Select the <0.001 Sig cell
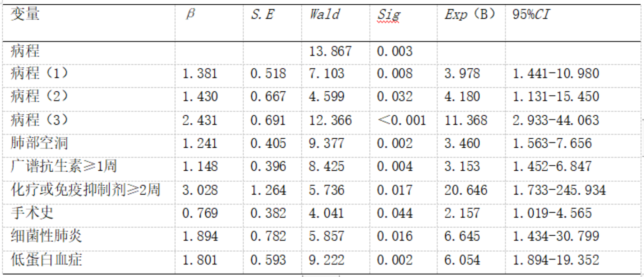The width and height of the screenshot is (644, 277). click(x=401, y=120)
